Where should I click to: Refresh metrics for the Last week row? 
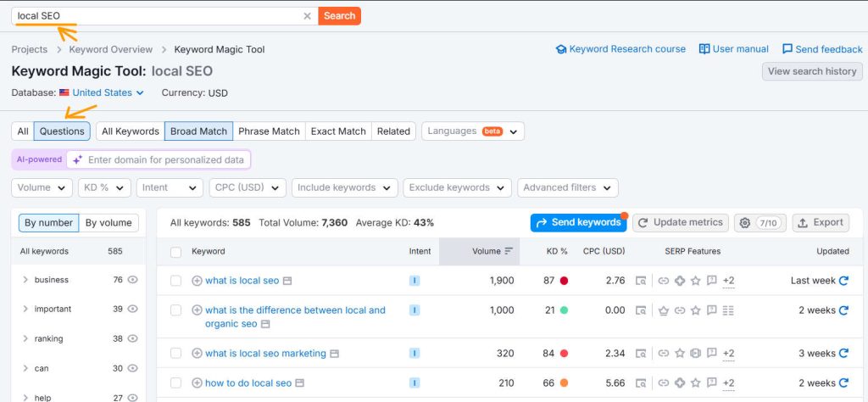pyautogui.click(x=843, y=281)
